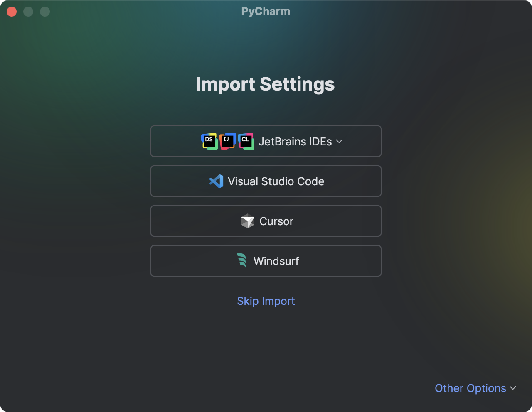Click the Cursor cube logo
Image resolution: width=532 pixels, height=412 pixels.
tap(247, 221)
